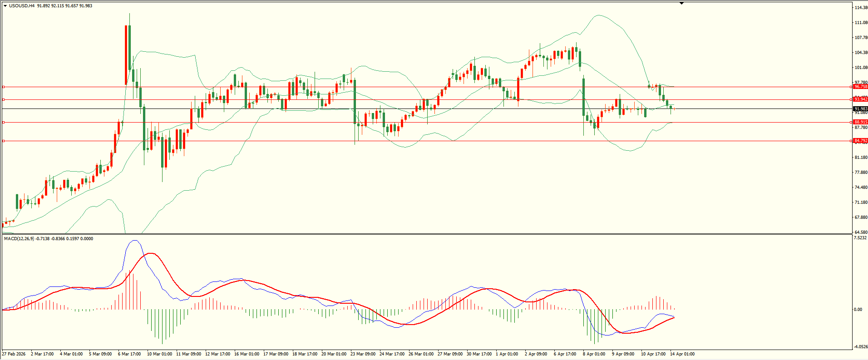Click the black chart shift triangle marker
The height and width of the screenshot is (360, 868).
[681, 3]
